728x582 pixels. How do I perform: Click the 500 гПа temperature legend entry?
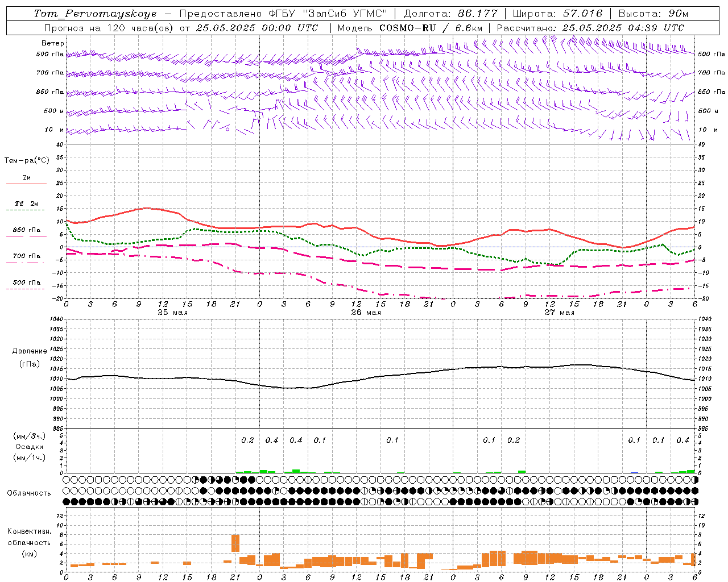point(27,282)
